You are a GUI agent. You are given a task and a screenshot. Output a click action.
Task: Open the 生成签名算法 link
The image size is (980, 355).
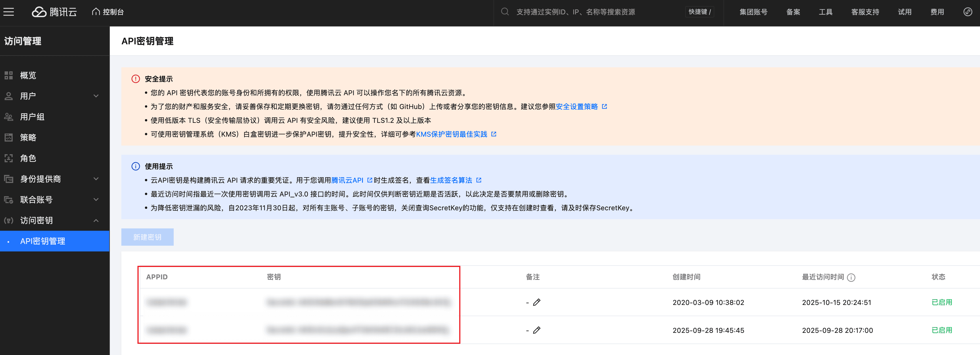(451, 180)
